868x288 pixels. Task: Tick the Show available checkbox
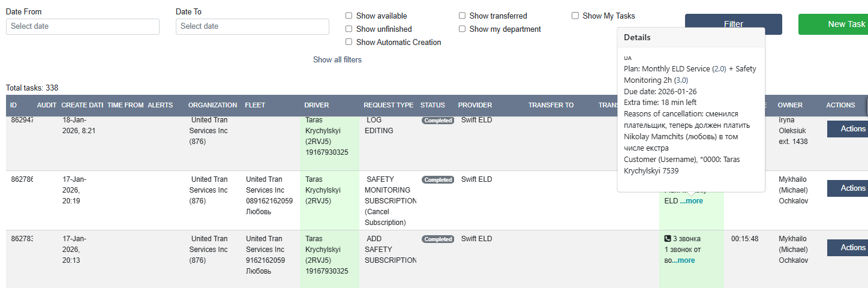349,16
